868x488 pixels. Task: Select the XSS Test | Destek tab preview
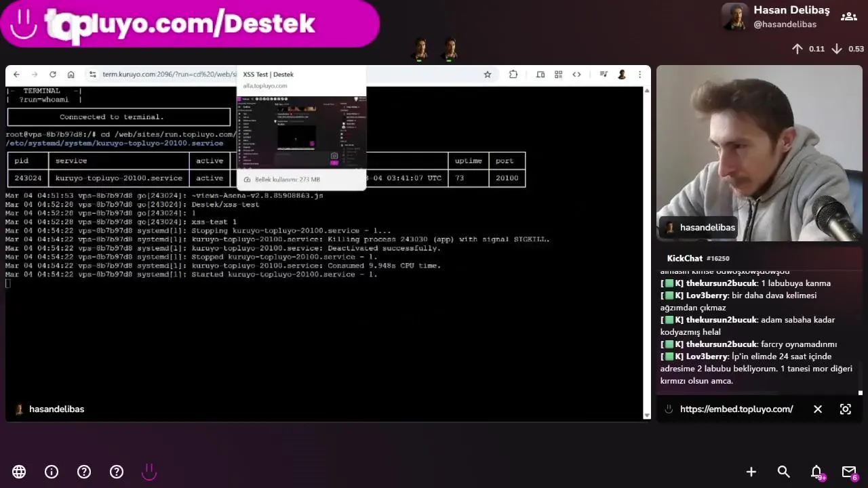point(301,127)
